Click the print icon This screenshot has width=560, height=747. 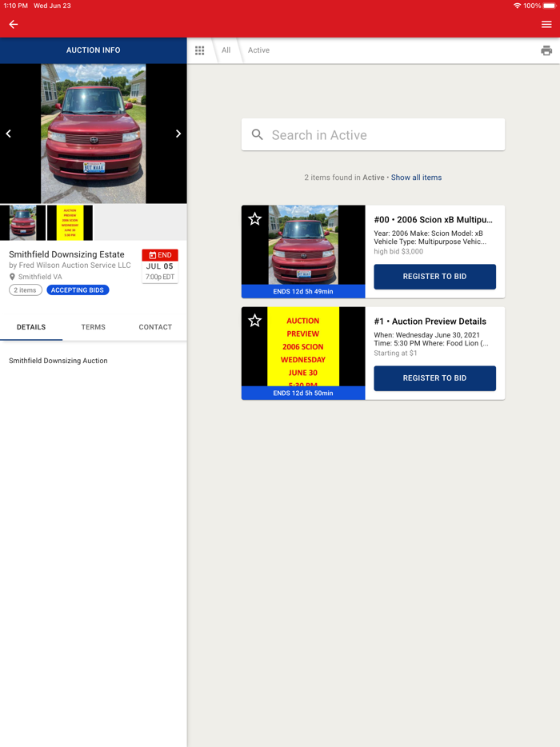coord(546,50)
